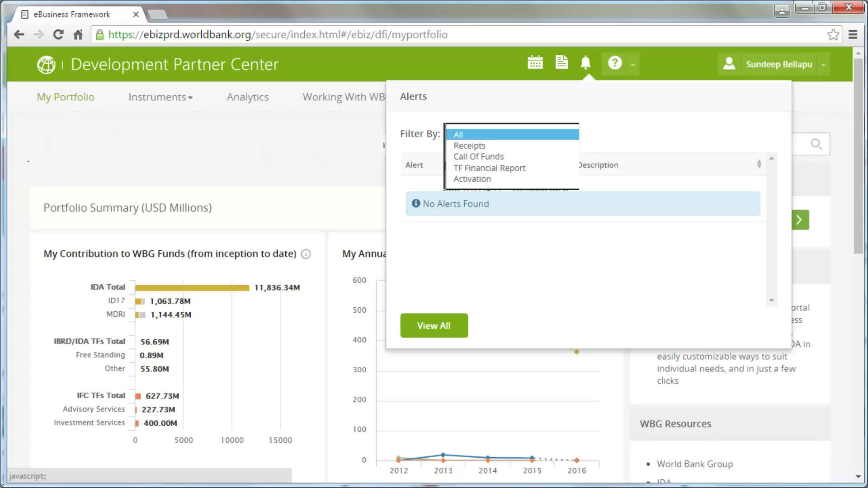868x488 pixels.
Task: Expand the Sundeep Bellapu user dropdown arrow
Action: 823,65
